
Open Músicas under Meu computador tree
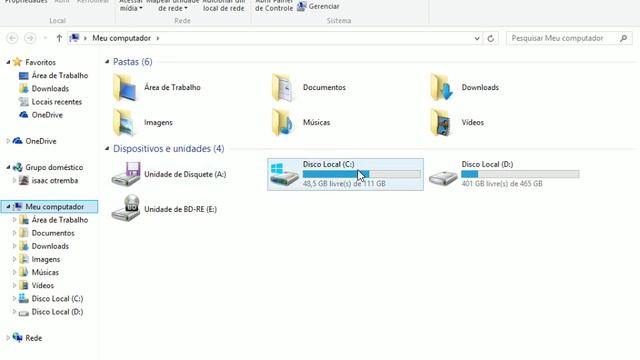39,272
